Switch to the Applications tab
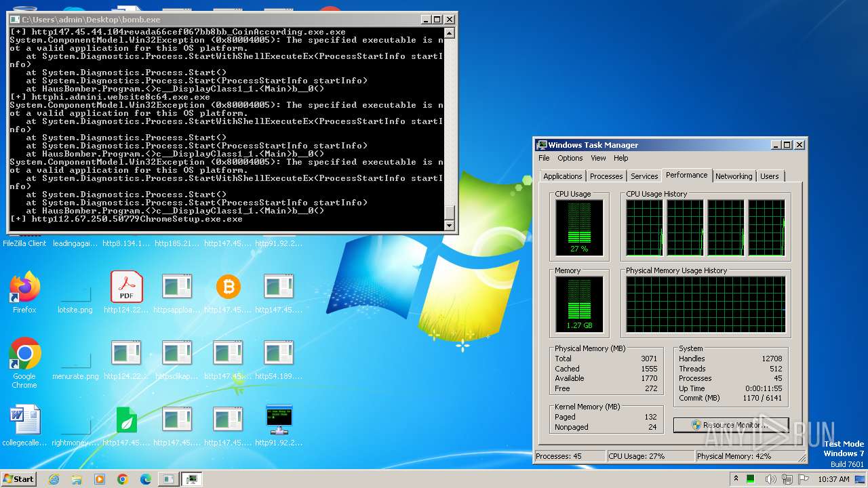The height and width of the screenshot is (488, 868). click(563, 176)
